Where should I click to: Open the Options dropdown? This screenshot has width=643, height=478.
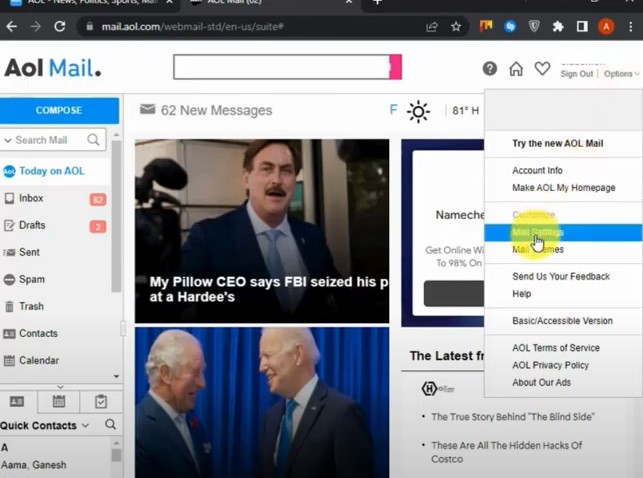pos(621,74)
